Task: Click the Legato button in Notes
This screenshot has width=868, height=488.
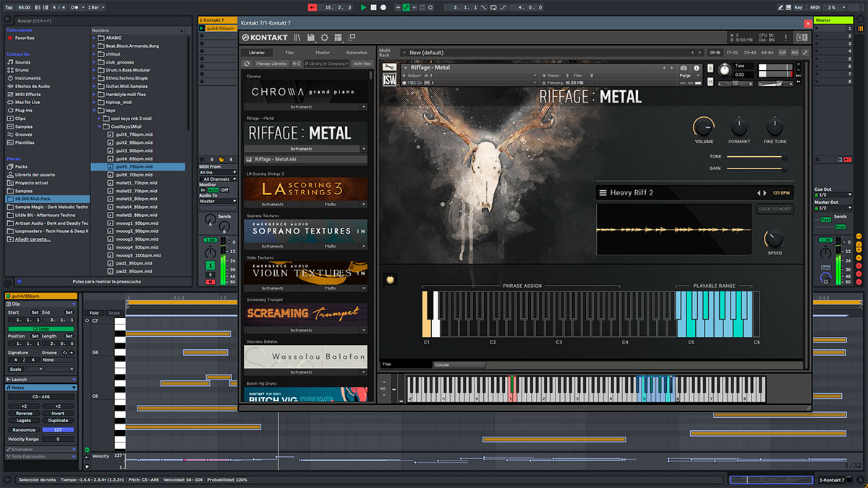Action: 24,420
